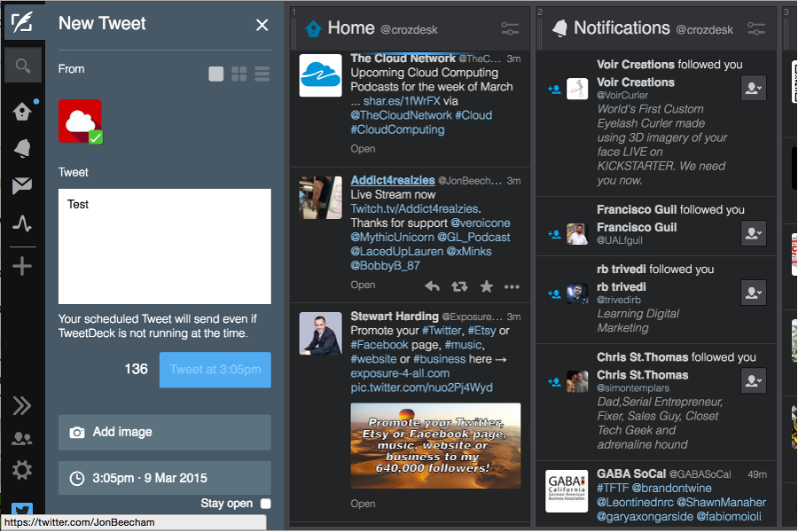798x532 pixels.
Task: Select the remaining character count 136
Action: (x=136, y=369)
